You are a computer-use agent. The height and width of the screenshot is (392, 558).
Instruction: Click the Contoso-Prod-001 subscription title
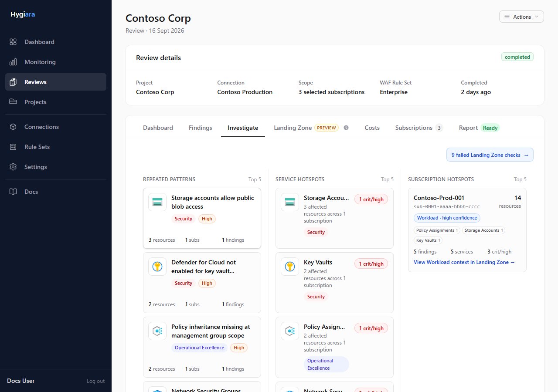point(439,198)
